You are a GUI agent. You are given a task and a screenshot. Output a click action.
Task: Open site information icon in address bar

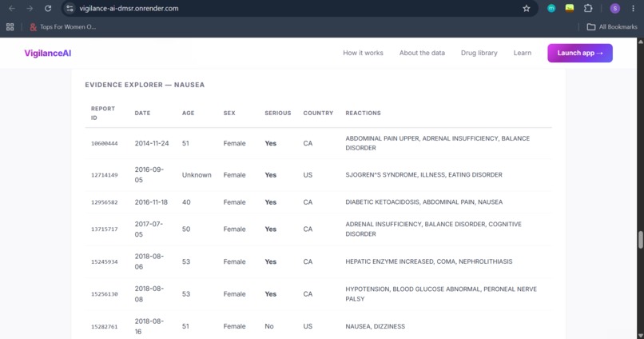(70, 8)
